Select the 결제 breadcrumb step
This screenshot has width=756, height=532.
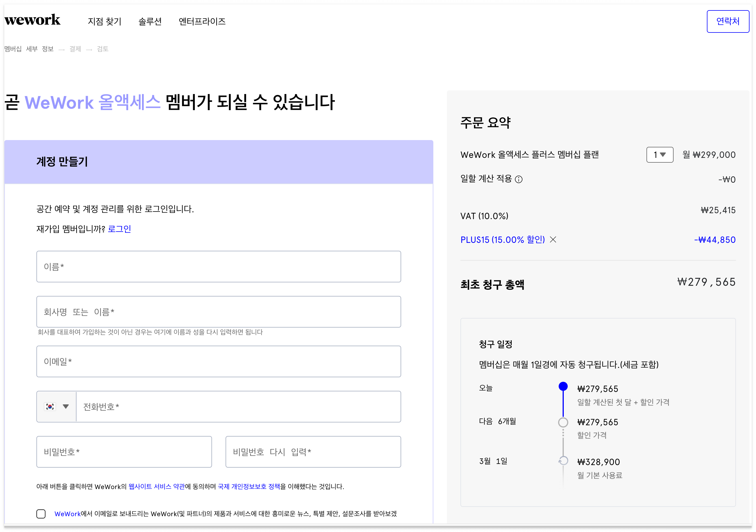(x=75, y=49)
